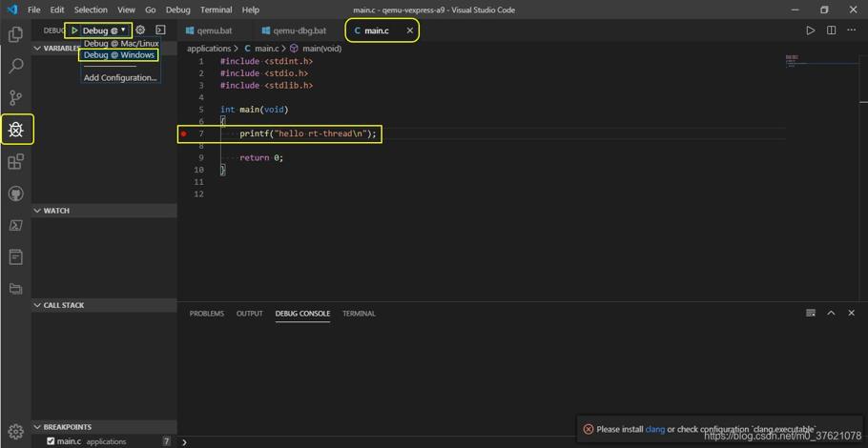Open debug console icon in debug toolbar
This screenshot has width=868, height=448.
click(x=160, y=30)
